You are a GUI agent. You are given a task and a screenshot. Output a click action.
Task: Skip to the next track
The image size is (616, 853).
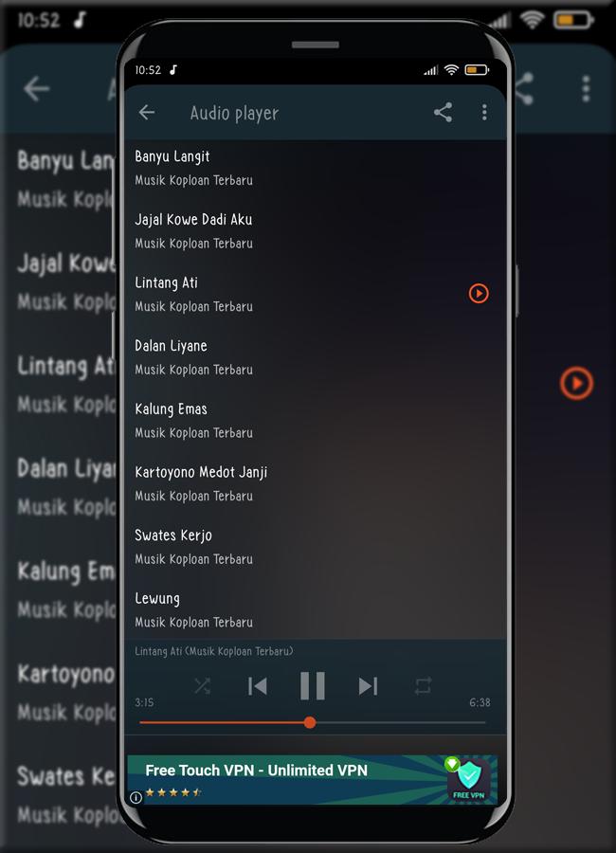click(368, 686)
